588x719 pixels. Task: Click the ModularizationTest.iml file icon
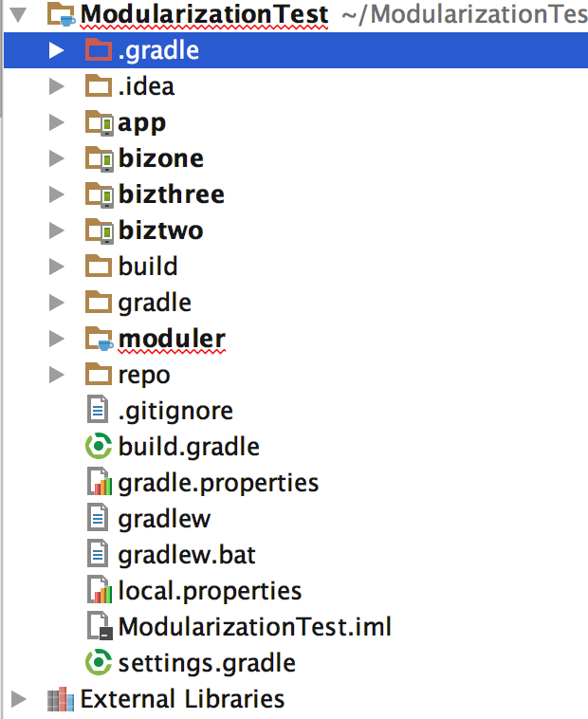point(100,626)
